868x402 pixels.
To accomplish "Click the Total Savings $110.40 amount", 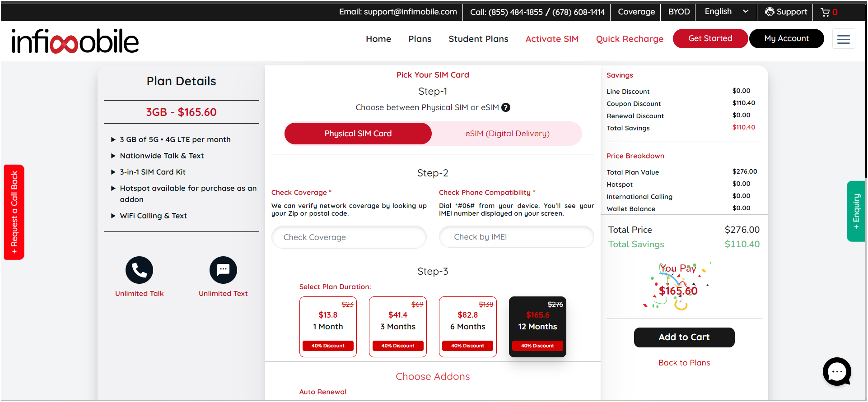I will [x=742, y=244].
